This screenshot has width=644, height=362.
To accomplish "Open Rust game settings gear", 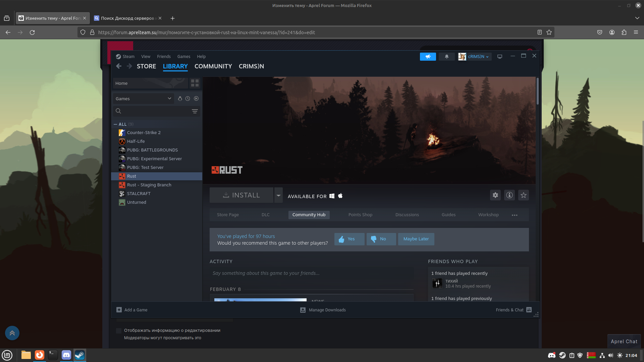I will coord(495,195).
